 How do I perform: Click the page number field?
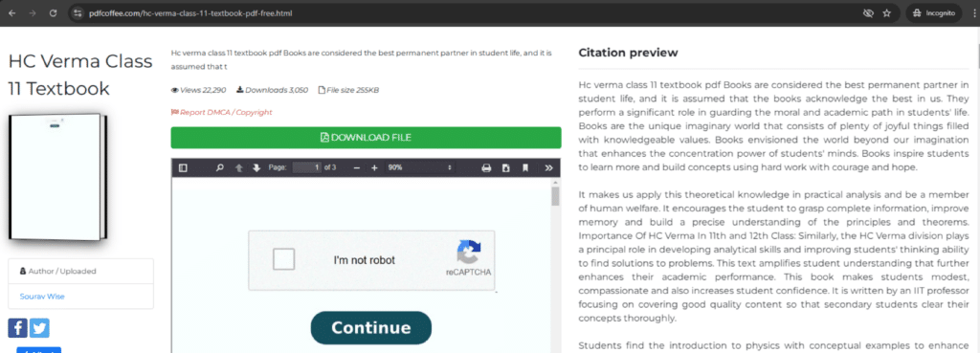point(307,167)
